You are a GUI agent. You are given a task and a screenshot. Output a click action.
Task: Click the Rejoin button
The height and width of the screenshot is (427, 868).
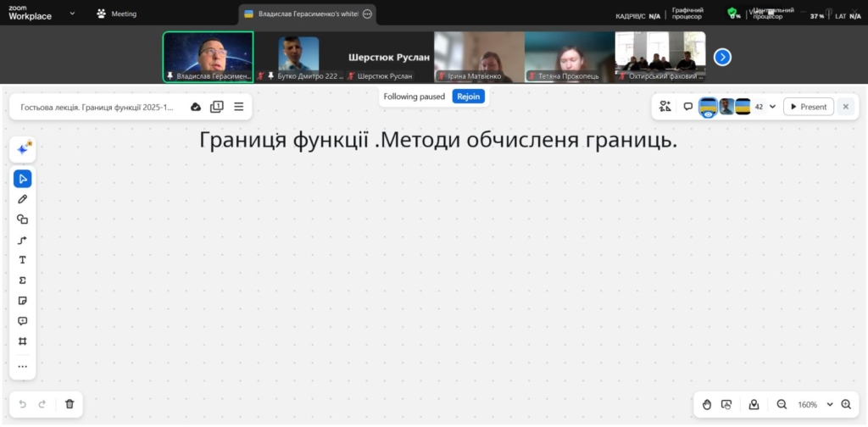[x=469, y=97]
